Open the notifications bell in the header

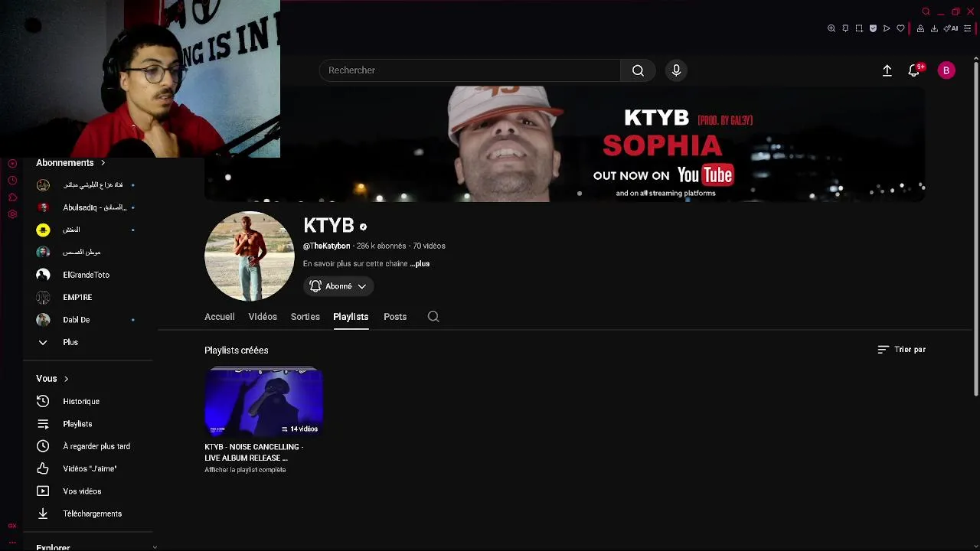[x=913, y=70]
